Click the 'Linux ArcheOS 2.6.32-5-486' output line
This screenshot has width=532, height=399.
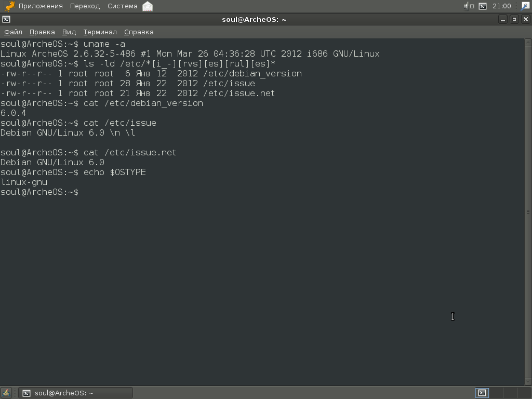tap(190, 54)
